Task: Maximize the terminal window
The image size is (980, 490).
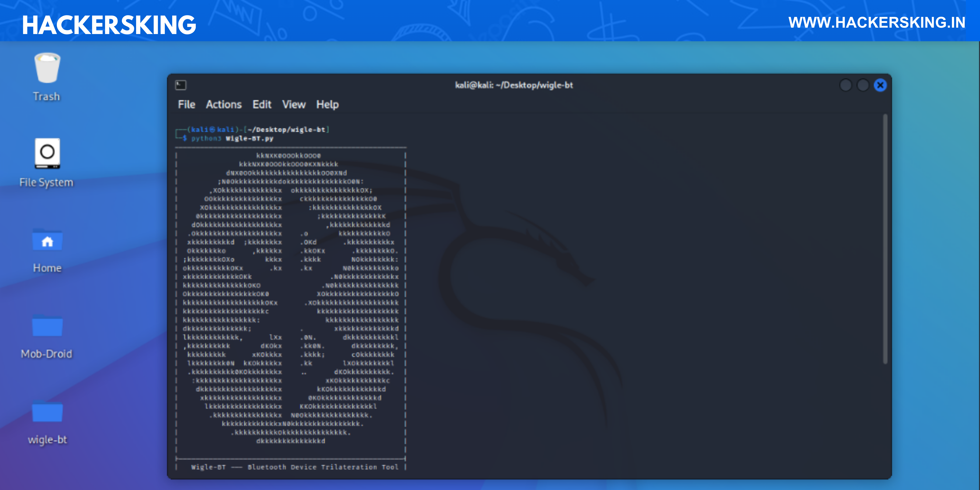Action: pyautogui.click(x=863, y=85)
